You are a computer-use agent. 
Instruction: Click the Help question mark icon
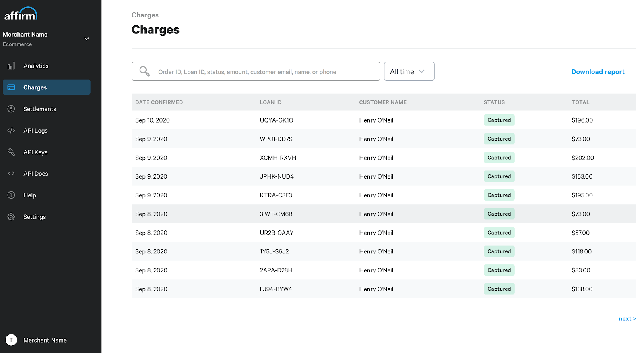[x=11, y=195]
